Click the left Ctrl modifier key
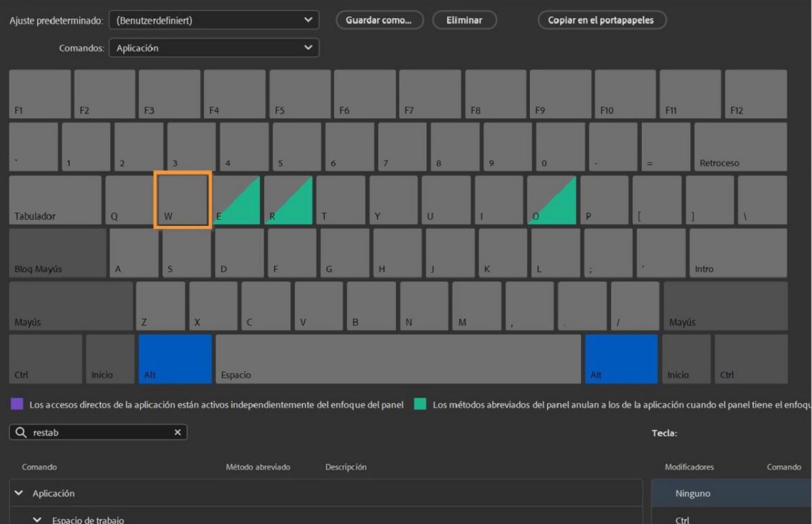 coord(46,359)
